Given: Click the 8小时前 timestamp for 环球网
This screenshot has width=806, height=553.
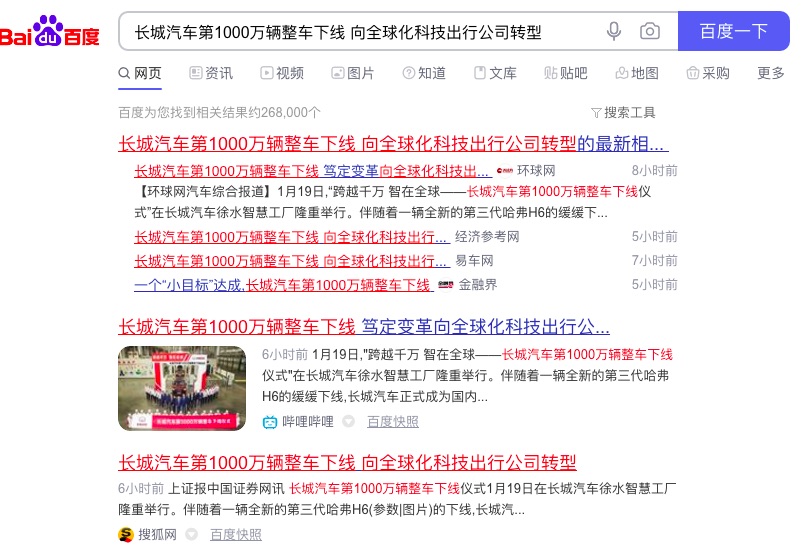Looking at the screenshot, I should click(654, 171).
